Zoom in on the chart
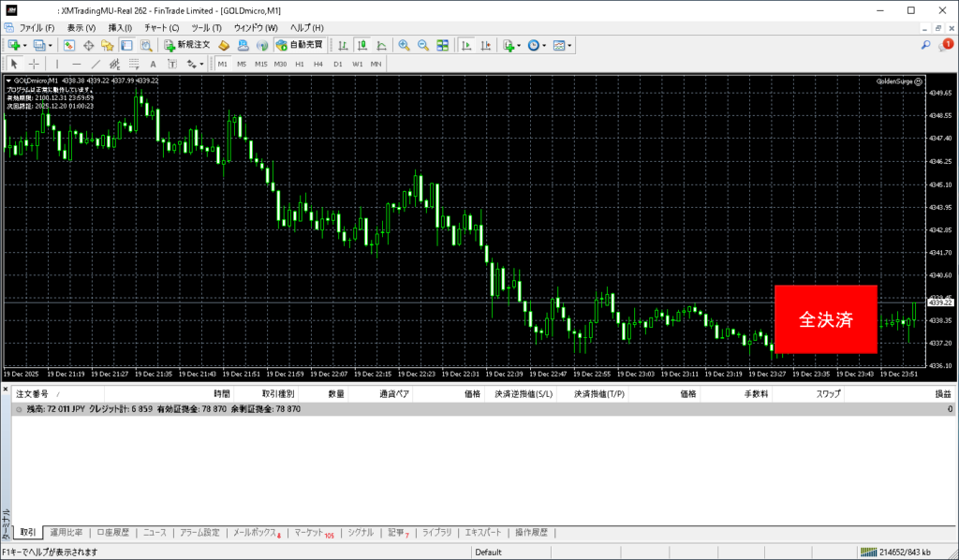 point(404,45)
